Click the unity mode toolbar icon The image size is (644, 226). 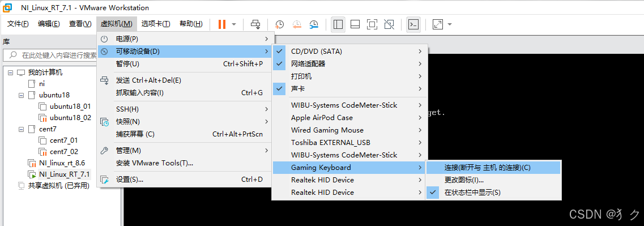(x=389, y=24)
